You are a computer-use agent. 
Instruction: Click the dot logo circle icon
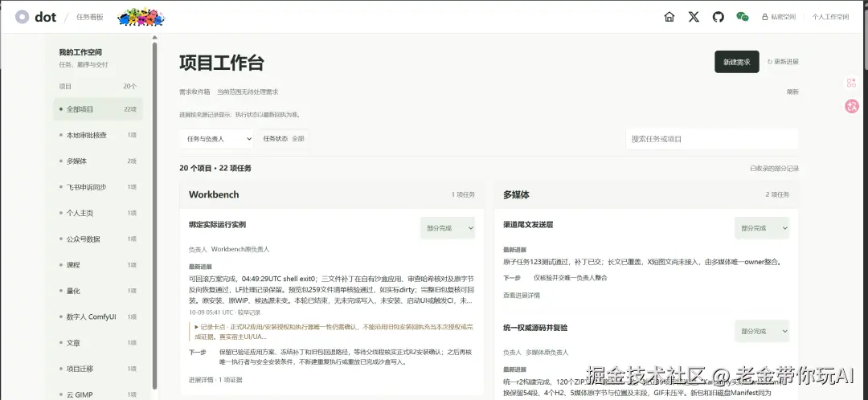point(22,17)
